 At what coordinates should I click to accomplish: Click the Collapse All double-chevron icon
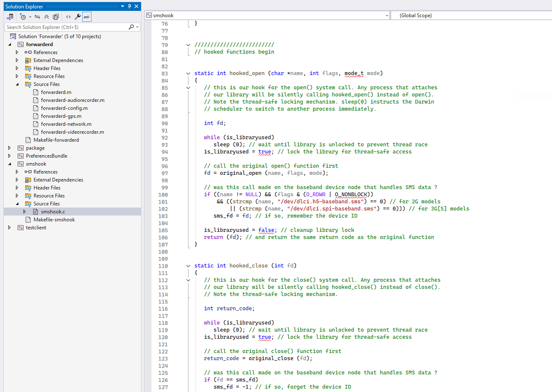(x=47, y=17)
